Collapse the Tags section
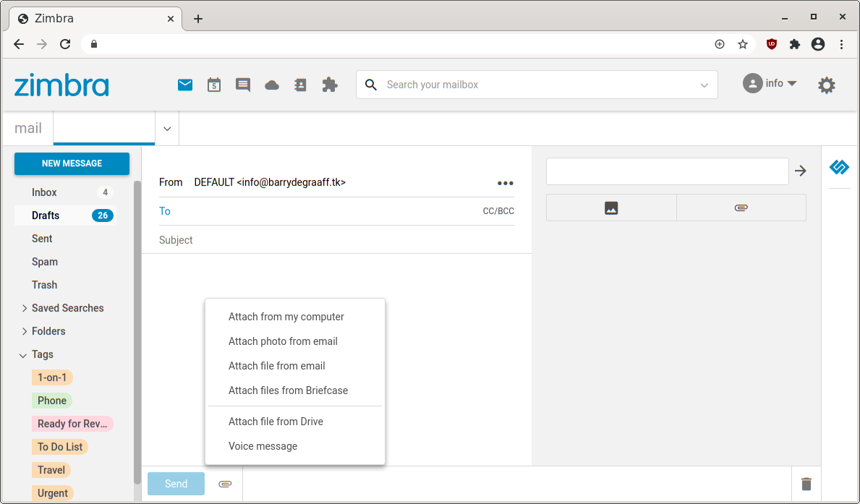The image size is (860, 504). coord(23,355)
